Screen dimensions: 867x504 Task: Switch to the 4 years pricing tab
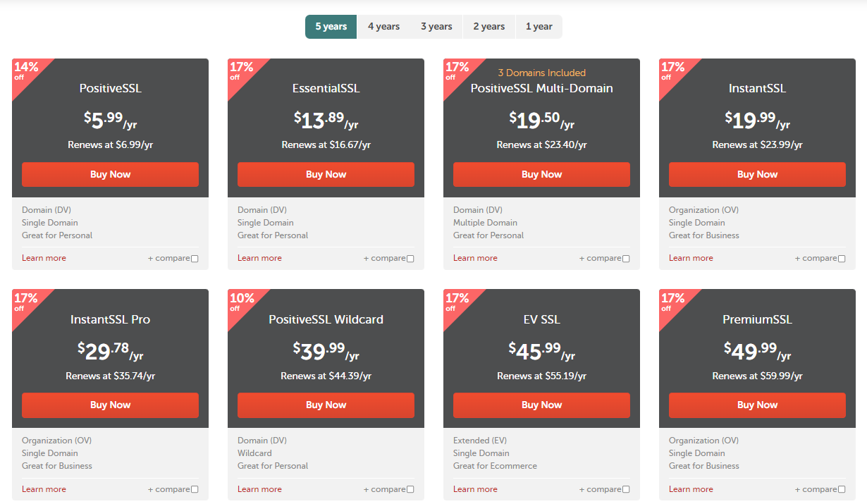point(383,26)
